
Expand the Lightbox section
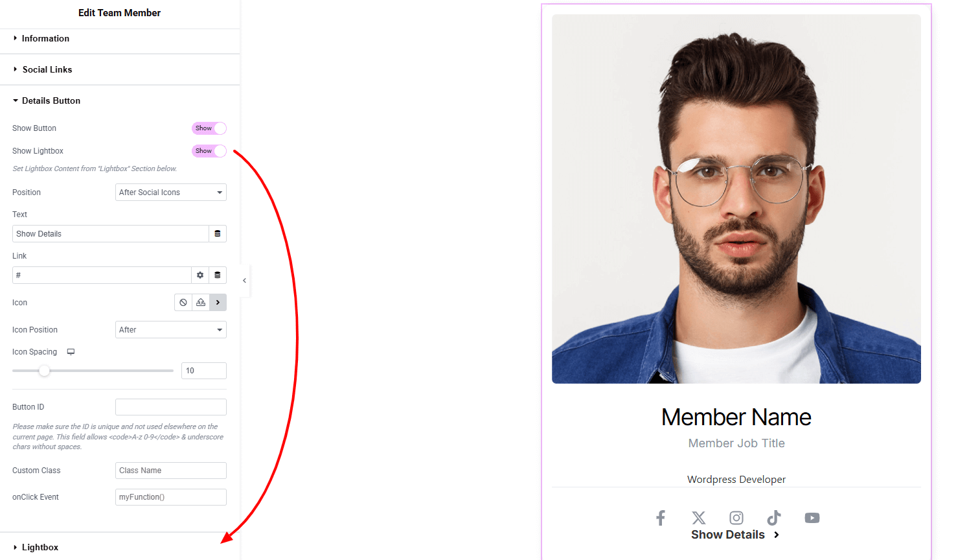click(40, 548)
